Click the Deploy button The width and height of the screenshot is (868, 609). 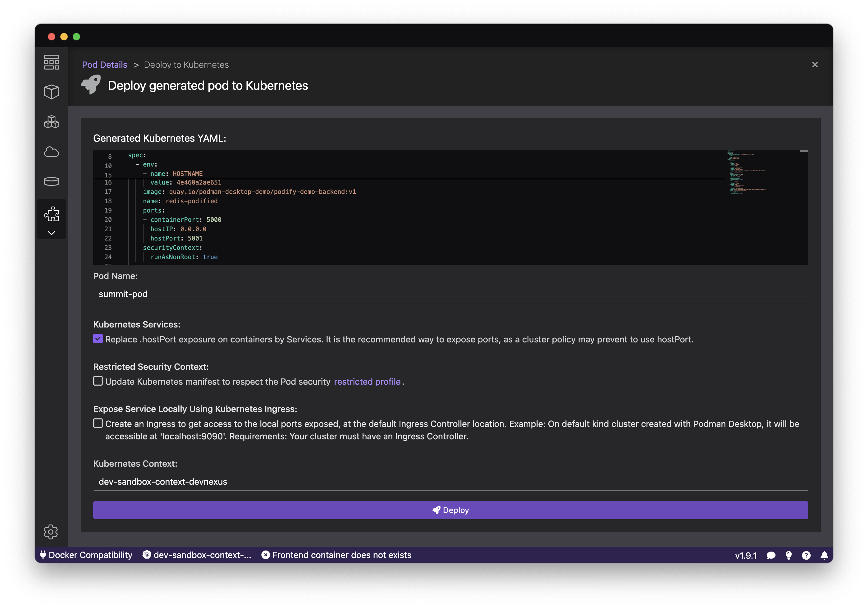450,510
